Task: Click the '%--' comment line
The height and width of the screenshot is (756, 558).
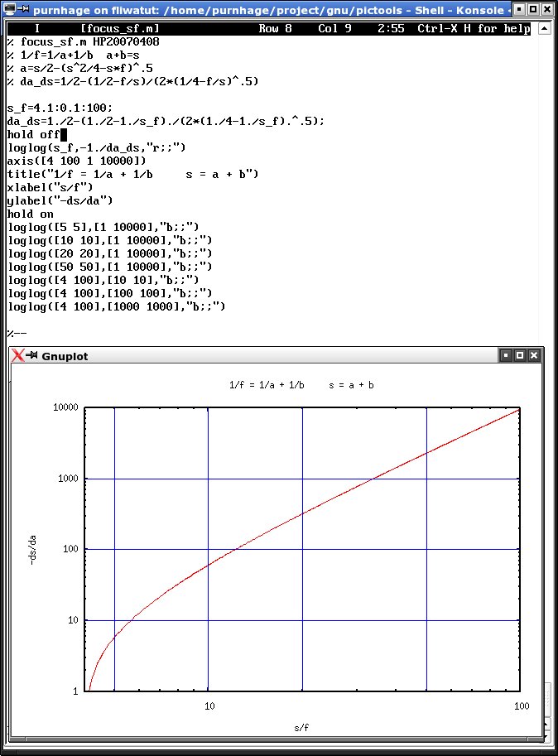Action: click(x=17, y=333)
